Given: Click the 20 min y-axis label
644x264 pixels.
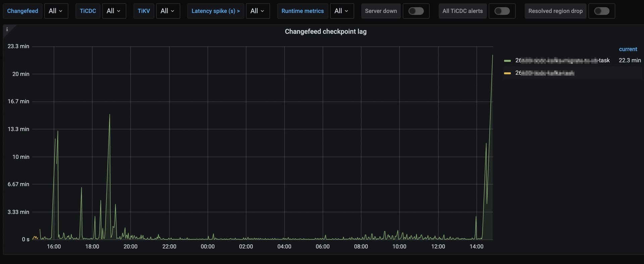Looking at the screenshot, I should point(21,74).
